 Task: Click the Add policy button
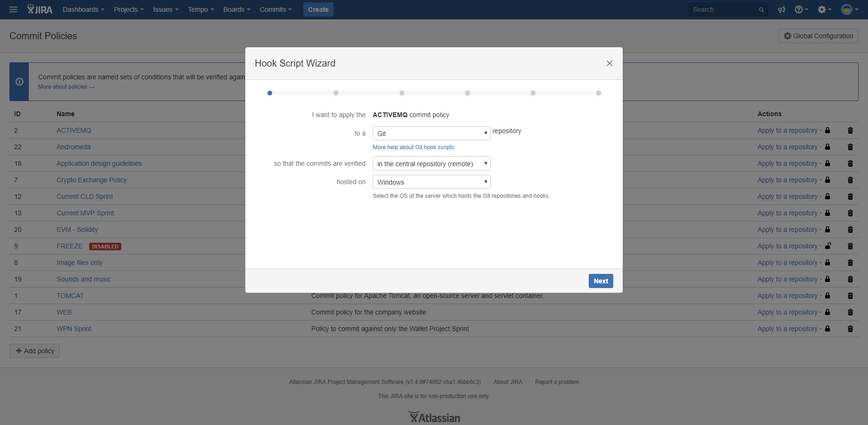click(34, 351)
